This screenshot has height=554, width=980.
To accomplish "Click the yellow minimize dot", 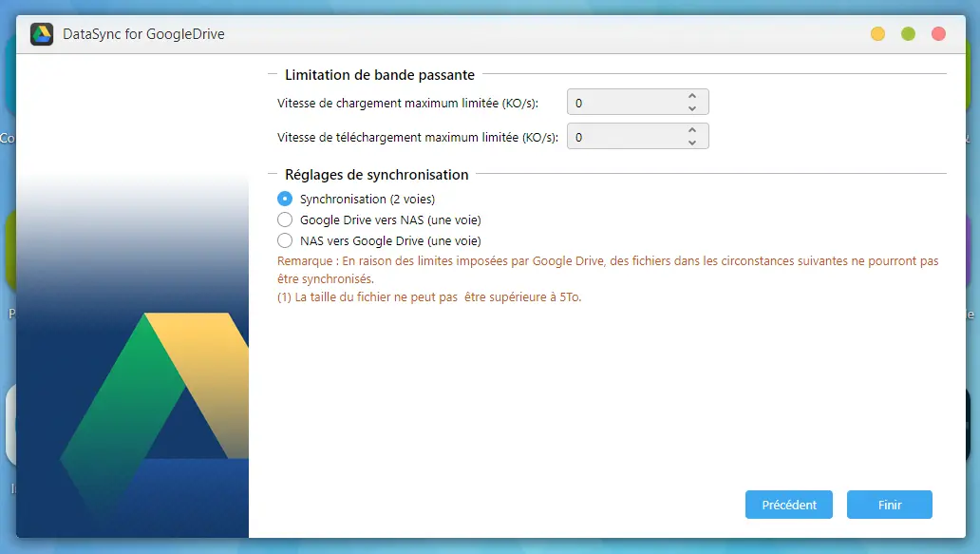I will pyautogui.click(x=876, y=32).
